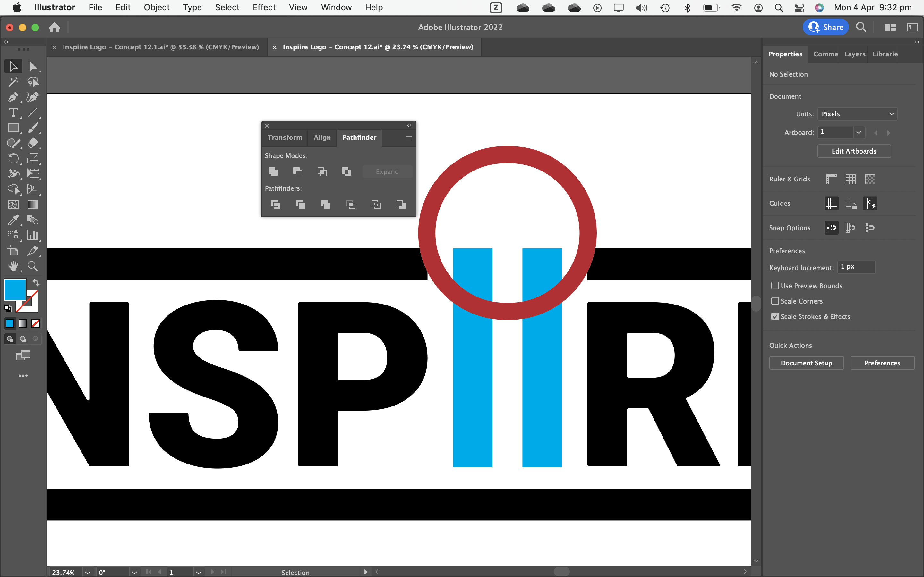The width and height of the screenshot is (924, 577).
Task: Pick the Eyedropper tool
Action: coord(13,220)
